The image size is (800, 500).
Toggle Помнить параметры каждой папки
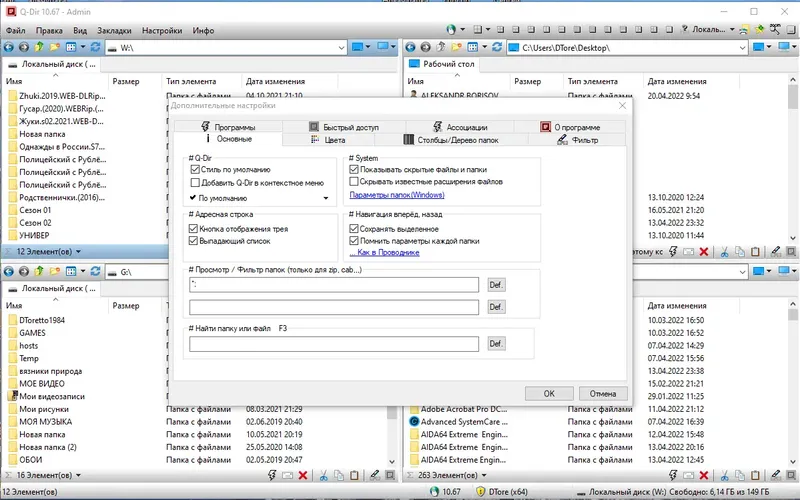click(x=354, y=241)
